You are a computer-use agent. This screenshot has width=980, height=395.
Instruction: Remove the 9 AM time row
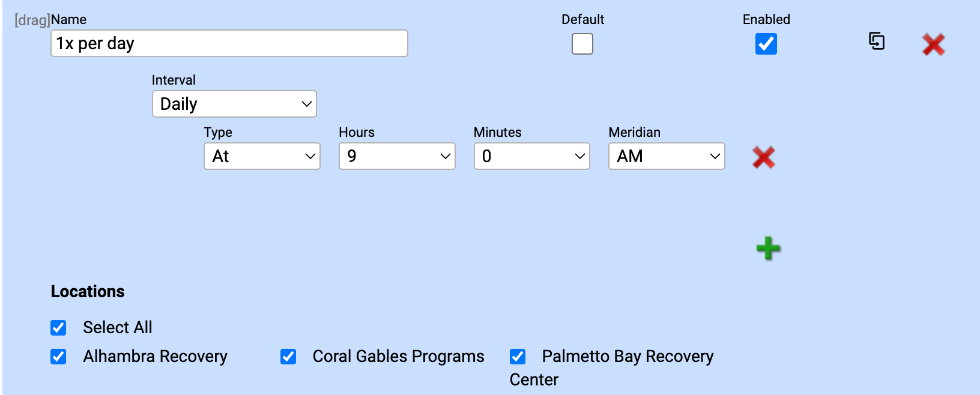click(x=763, y=157)
